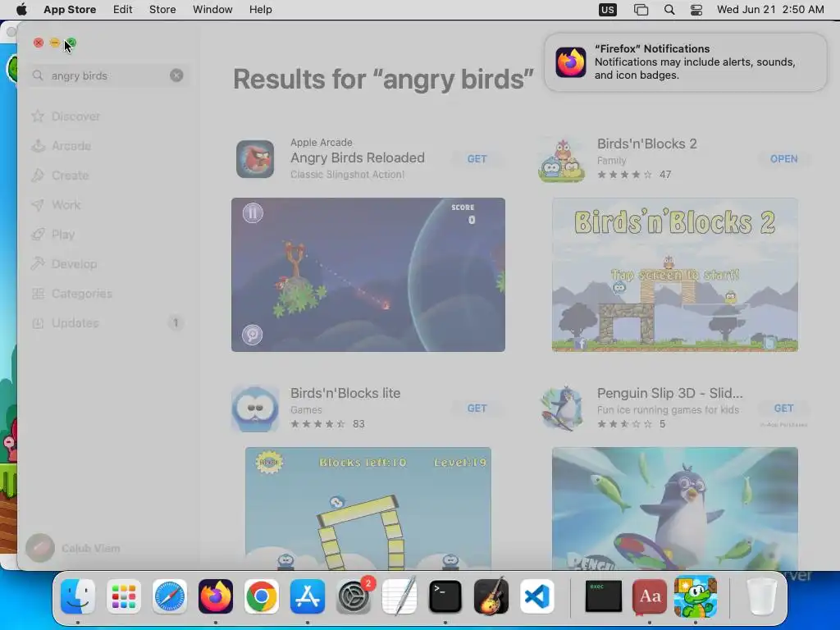Focus the angry birds search field

pos(107,75)
